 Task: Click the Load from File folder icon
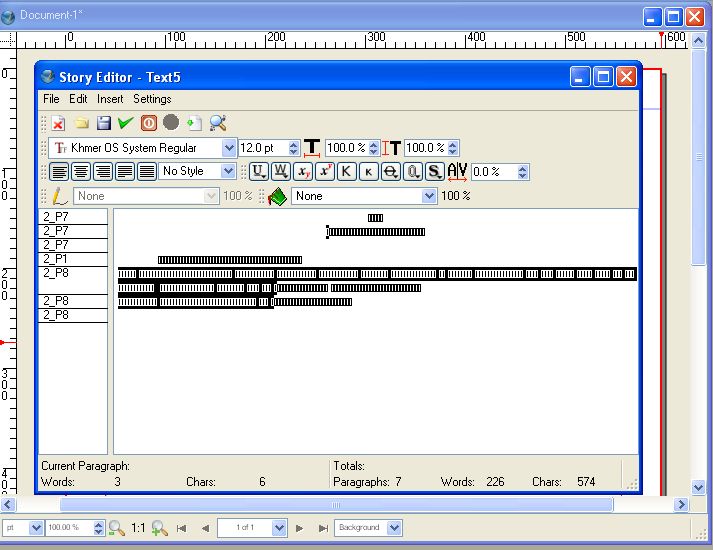tap(81, 123)
